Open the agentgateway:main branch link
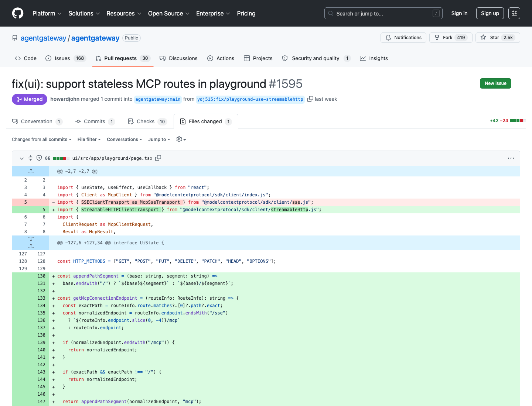 click(158, 99)
